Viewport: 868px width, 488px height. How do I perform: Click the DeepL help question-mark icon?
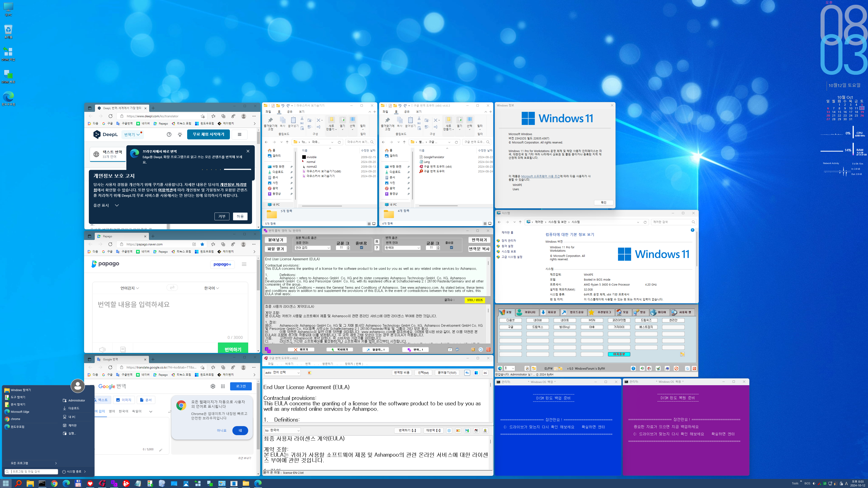169,134
